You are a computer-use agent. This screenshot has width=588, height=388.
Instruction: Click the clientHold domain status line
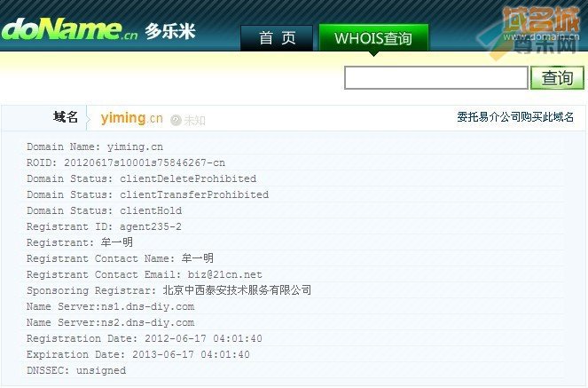coord(105,210)
